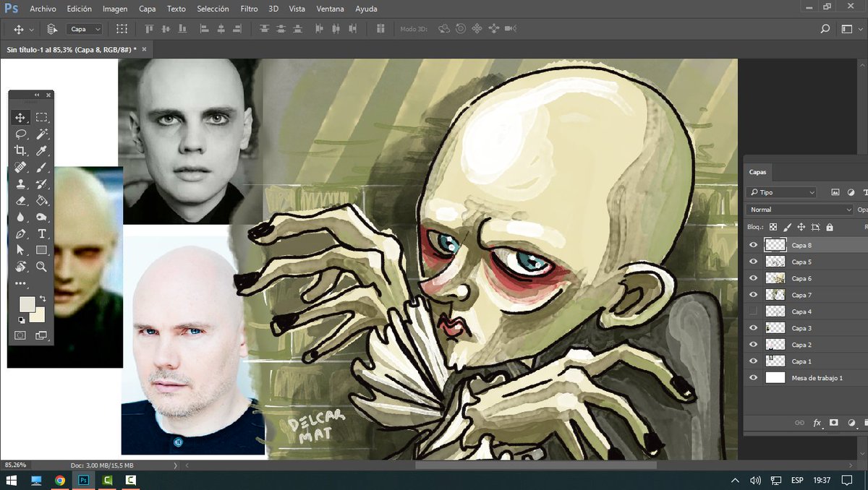Select the Healing Brush bandage tool
This screenshot has height=490, width=868.
pyautogui.click(x=21, y=167)
